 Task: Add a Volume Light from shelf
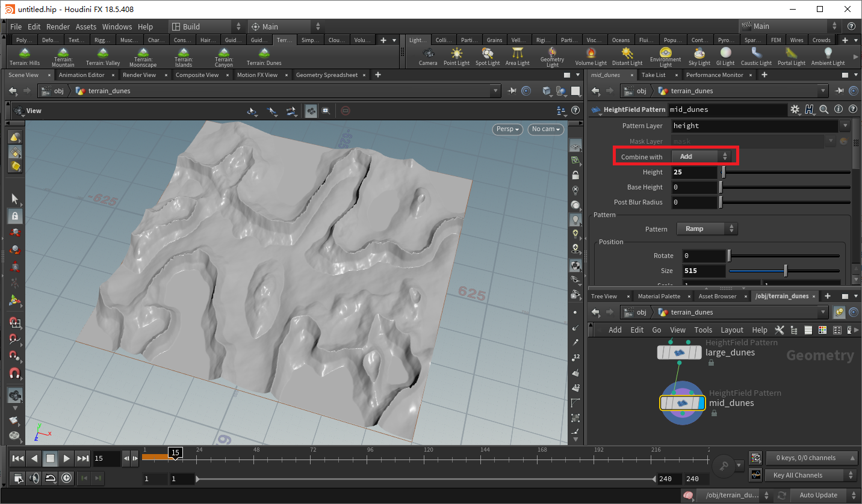(x=591, y=58)
